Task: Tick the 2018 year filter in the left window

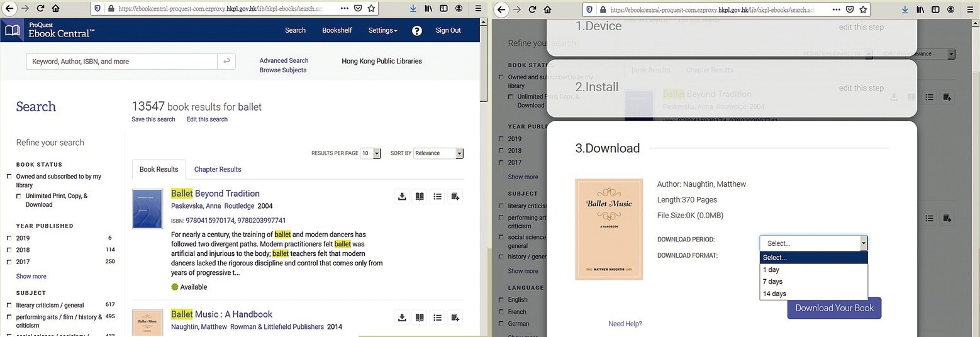Action: pos(9,250)
